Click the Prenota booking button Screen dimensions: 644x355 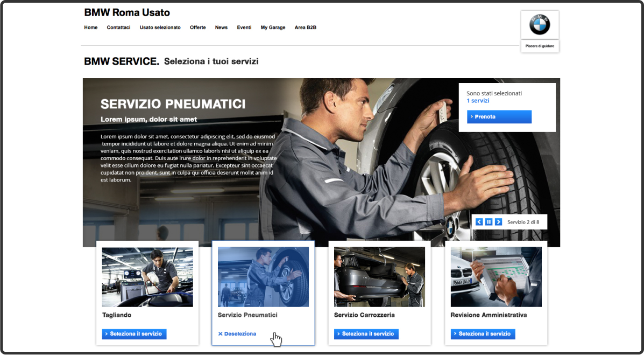499,117
